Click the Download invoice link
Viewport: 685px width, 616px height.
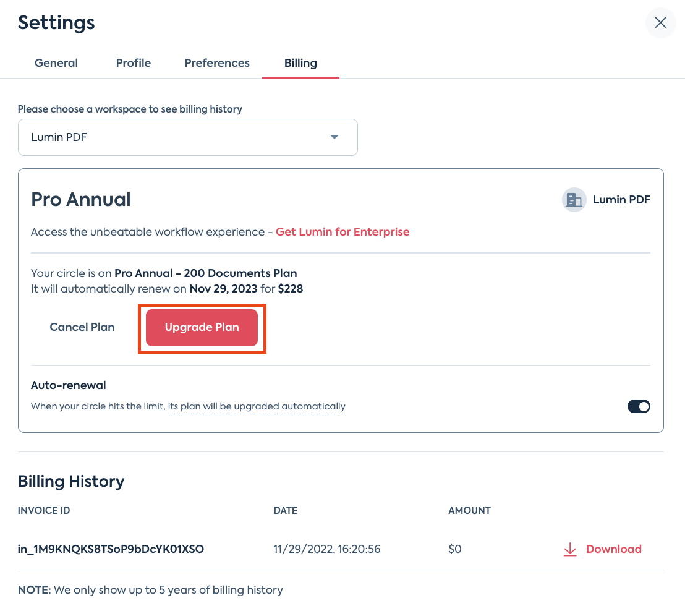(613, 549)
